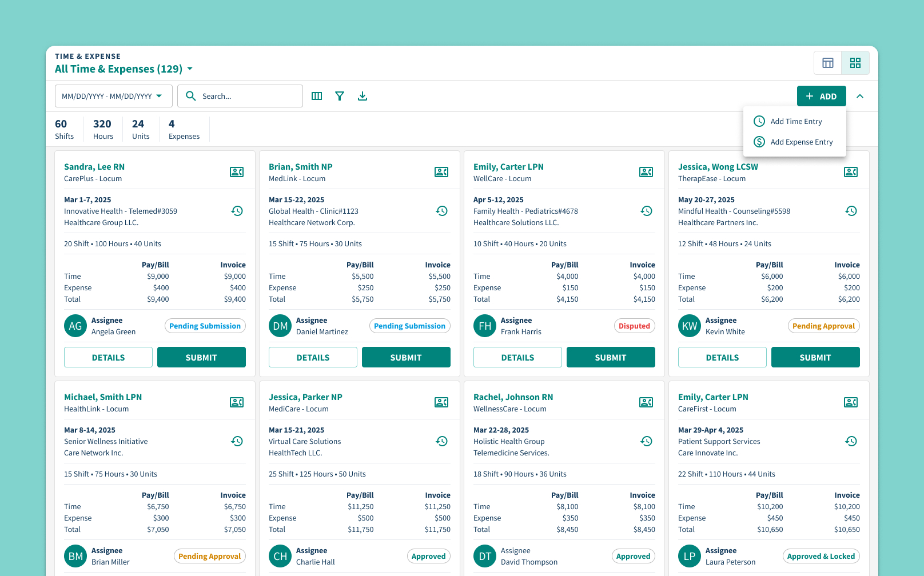Open column settings icon in toolbar
Screen dimensions: 924x576
pyautogui.click(x=317, y=96)
